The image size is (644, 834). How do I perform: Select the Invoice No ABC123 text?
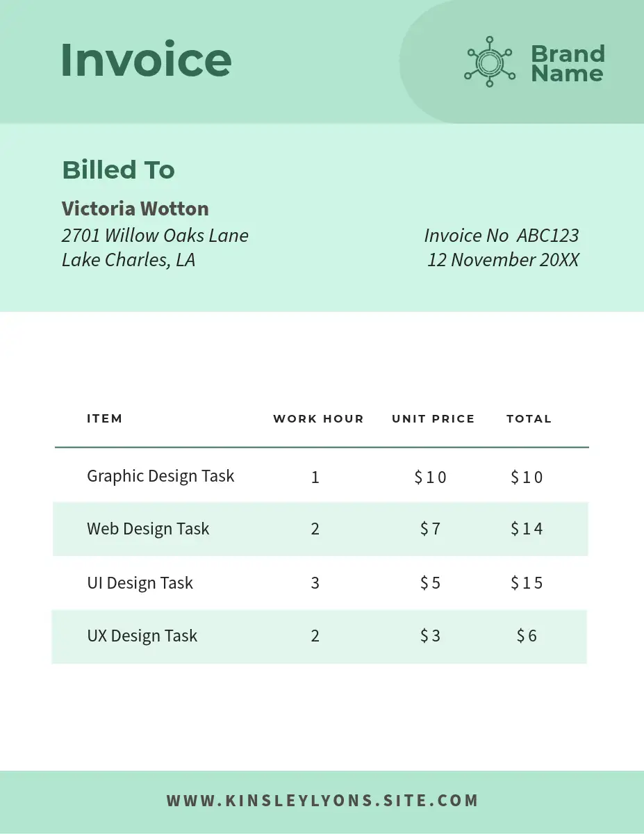[501, 236]
